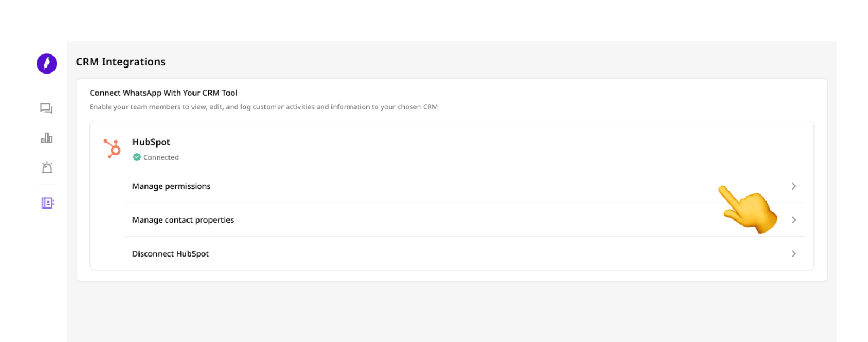868x342 pixels.
Task: Open the bar chart analytics icon
Action: click(47, 138)
